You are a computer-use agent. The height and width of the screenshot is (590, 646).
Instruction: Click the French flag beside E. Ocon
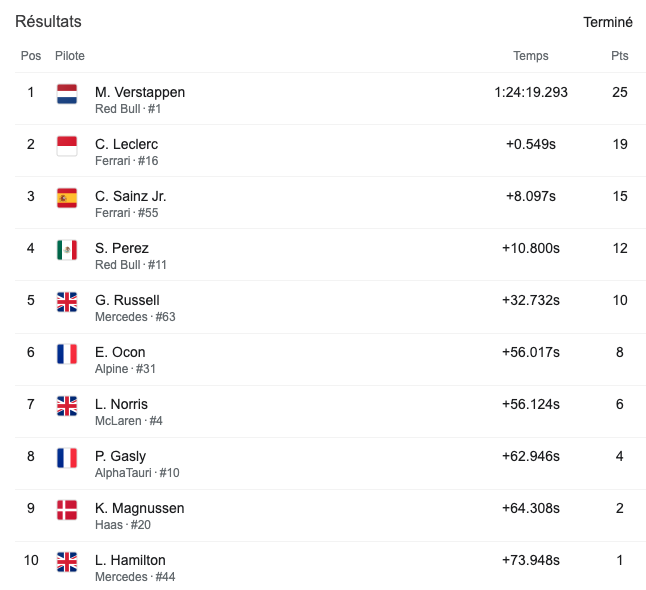coord(67,354)
